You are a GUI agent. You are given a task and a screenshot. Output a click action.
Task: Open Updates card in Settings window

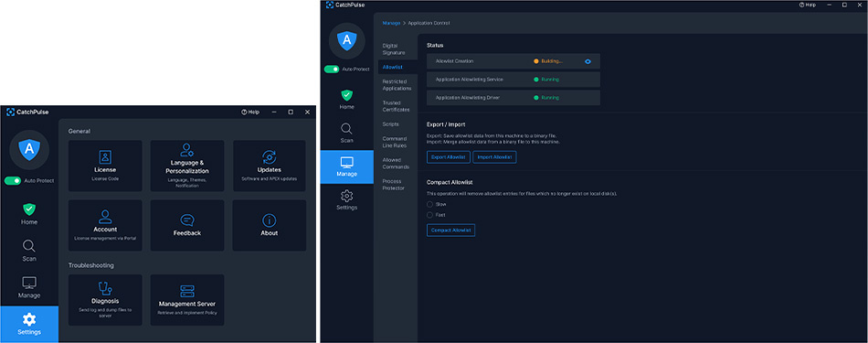[269, 166]
